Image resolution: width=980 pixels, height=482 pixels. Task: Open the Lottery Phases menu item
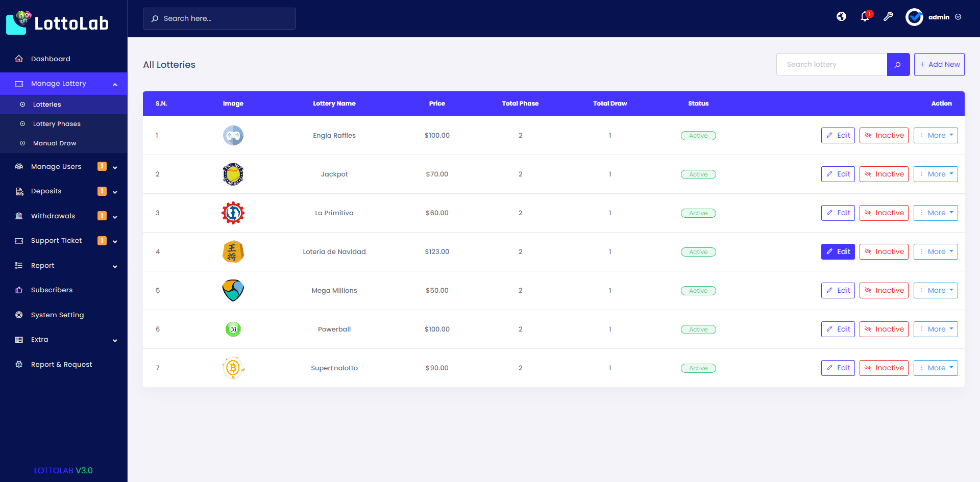[x=56, y=123]
